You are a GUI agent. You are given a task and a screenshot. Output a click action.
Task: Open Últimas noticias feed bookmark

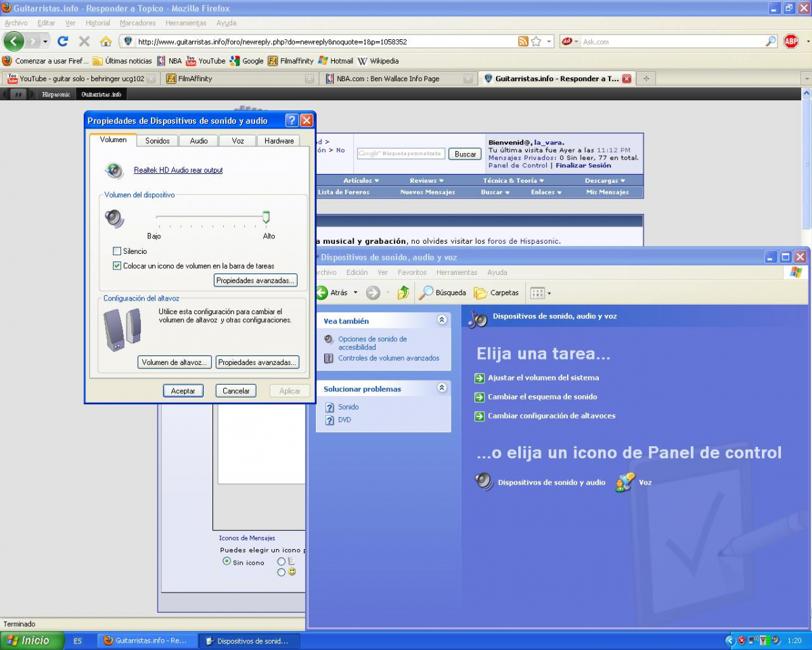[122, 61]
